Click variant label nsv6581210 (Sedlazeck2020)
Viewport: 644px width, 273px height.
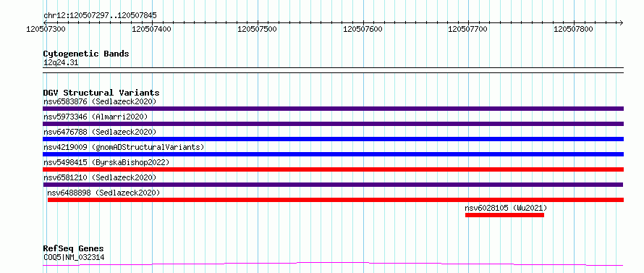[100, 177]
